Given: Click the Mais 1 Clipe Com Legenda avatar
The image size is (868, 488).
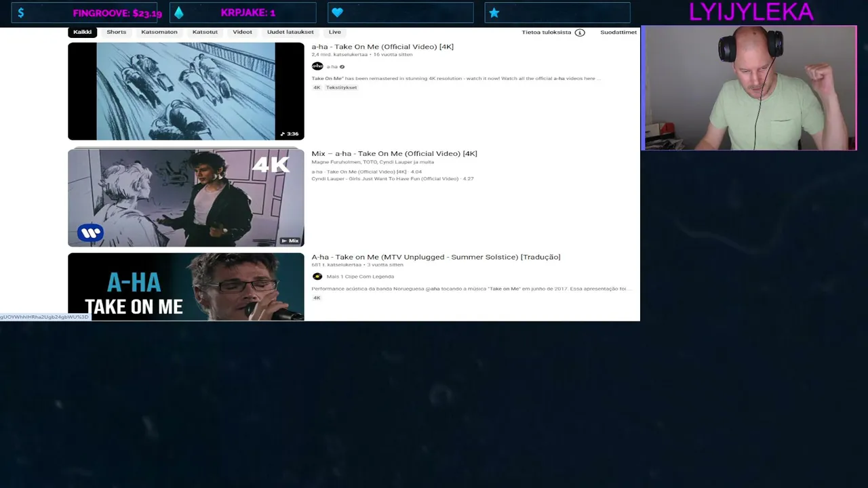Looking at the screenshot, I should pos(317,277).
